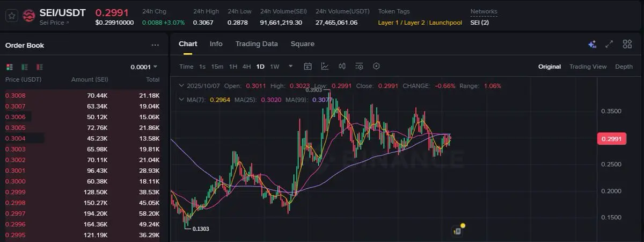Open the chart calendar date picker icon
The height and width of the screenshot is (242, 644).
coord(308,67)
